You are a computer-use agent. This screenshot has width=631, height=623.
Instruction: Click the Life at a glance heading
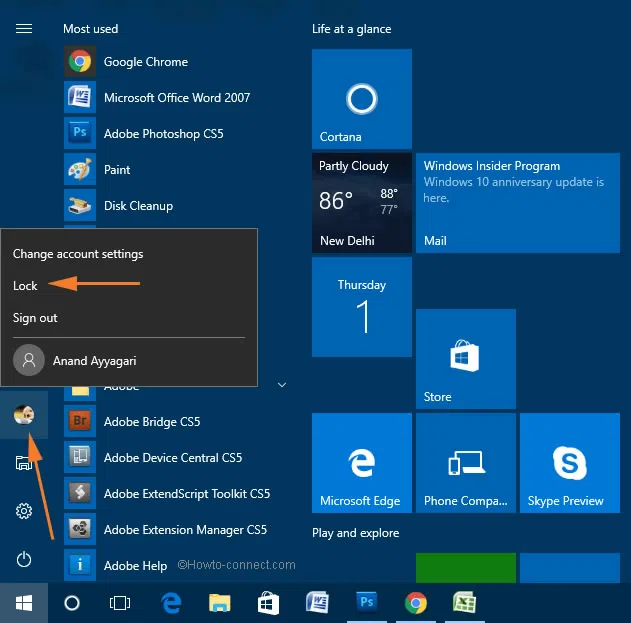coord(351,29)
